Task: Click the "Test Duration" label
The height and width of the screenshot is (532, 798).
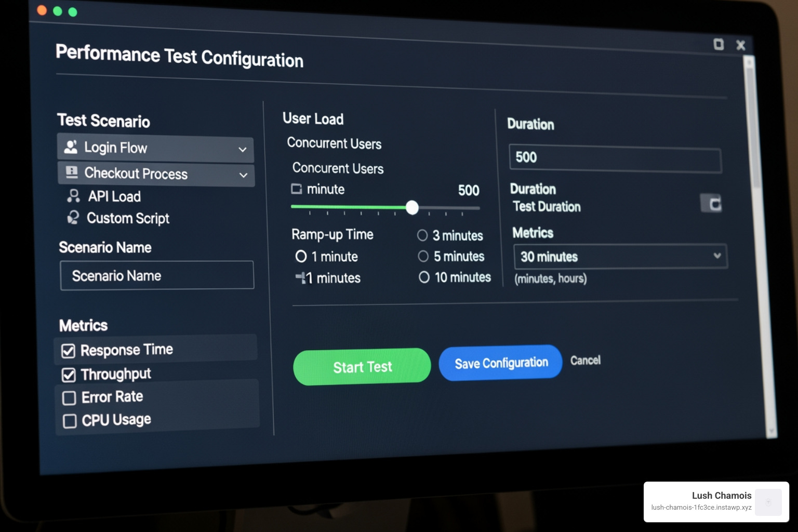Action: [547, 206]
